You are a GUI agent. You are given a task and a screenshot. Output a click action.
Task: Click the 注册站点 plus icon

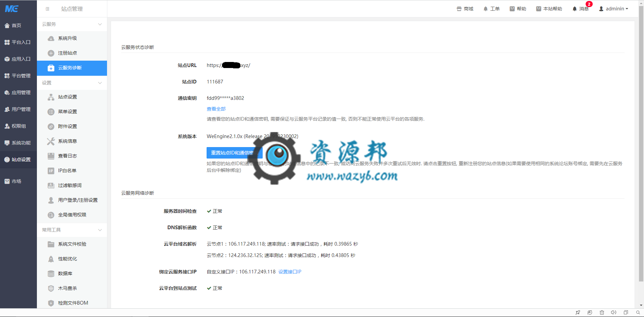(x=51, y=53)
